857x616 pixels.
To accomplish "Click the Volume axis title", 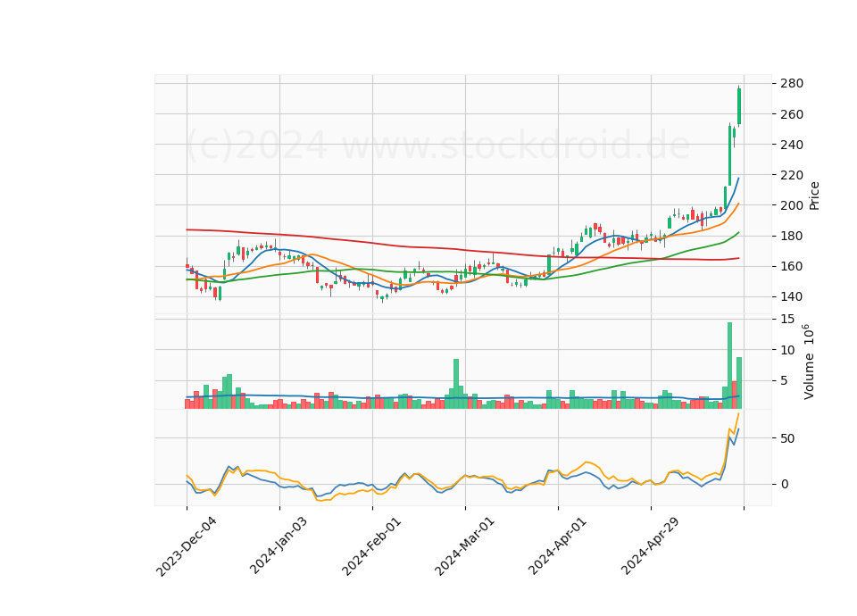I will click(x=809, y=362).
